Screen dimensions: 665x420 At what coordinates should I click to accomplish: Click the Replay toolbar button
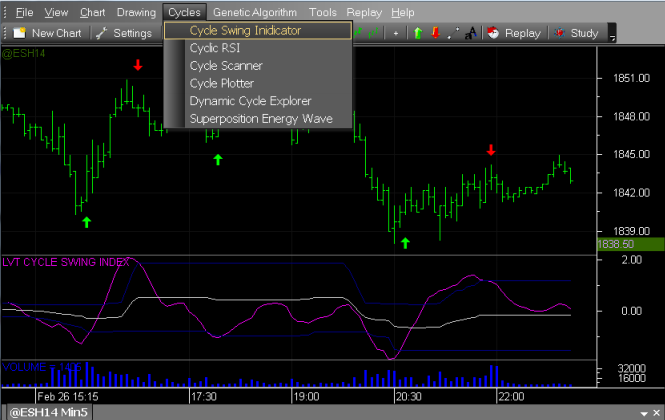[x=513, y=33]
